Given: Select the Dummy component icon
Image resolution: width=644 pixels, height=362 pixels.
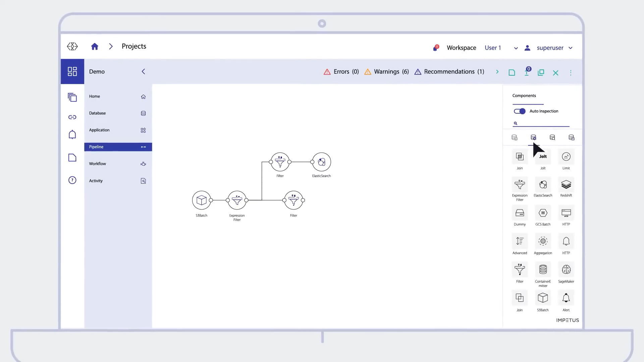Looking at the screenshot, I should [x=520, y=213].
